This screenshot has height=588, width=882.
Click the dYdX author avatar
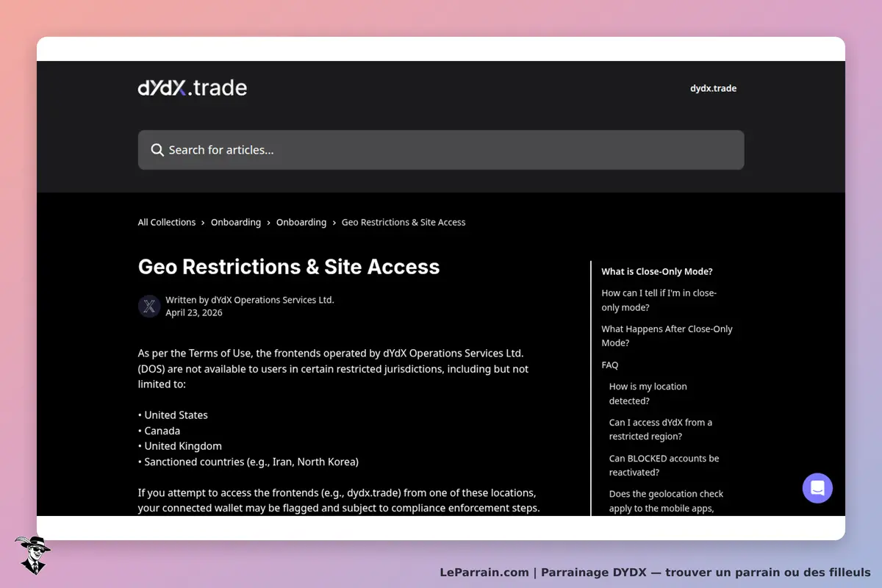pos(149,306)
